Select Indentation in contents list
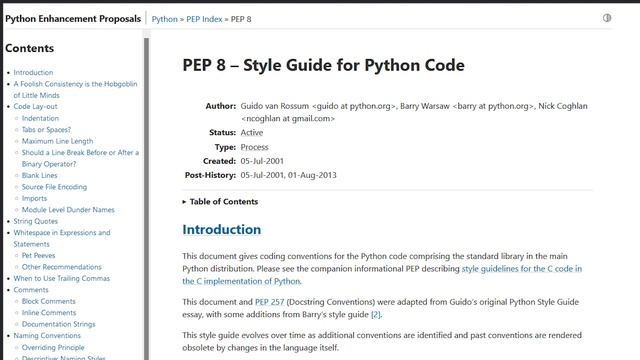Screen dimensions: 640x360 [x=40, y=118]
